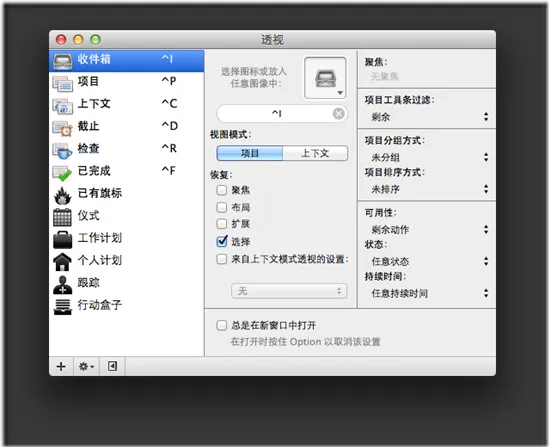
Task: Open 状态 dropdown showing 任意状态
Action: click(x=429, y=261)
